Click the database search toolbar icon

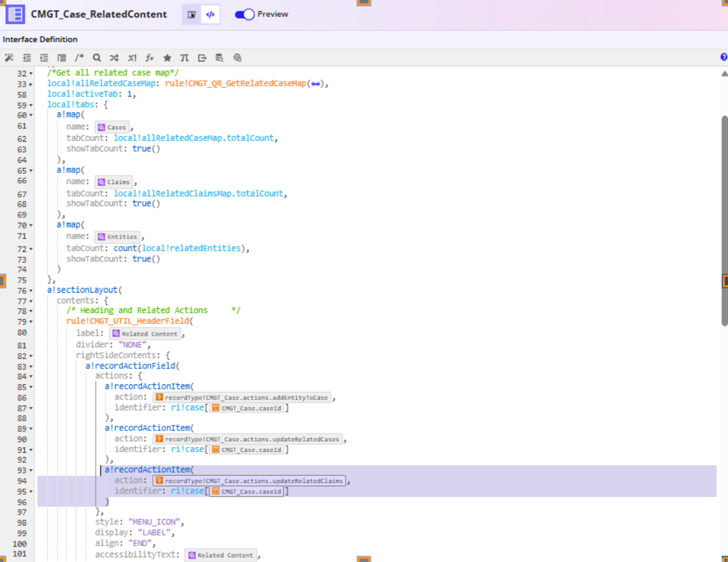click(x=220, y=58)
